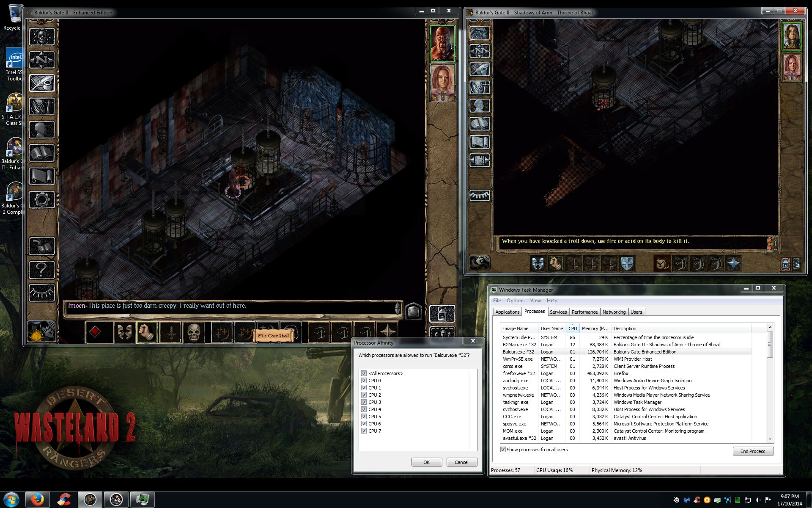Select the firefox.exe *32 process row
Image resolution: width=812 pixels, height=508 pixels.
click(626, 373)
